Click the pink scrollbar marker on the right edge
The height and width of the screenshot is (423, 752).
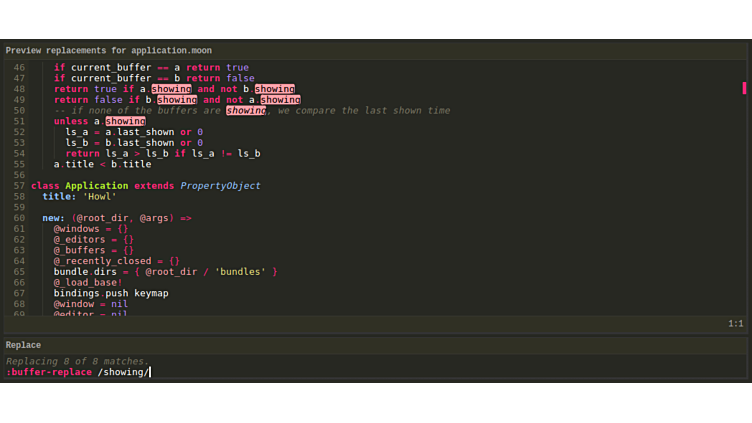[x=744, y=88]
